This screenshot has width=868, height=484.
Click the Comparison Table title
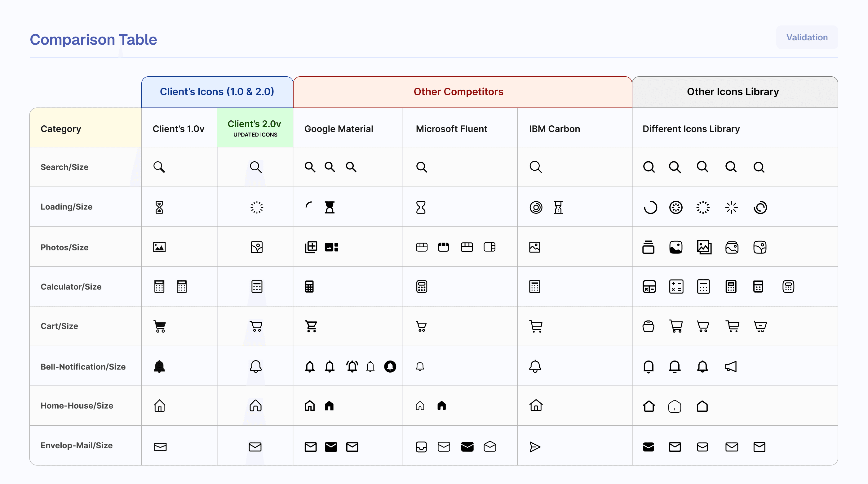coord(93,39)
